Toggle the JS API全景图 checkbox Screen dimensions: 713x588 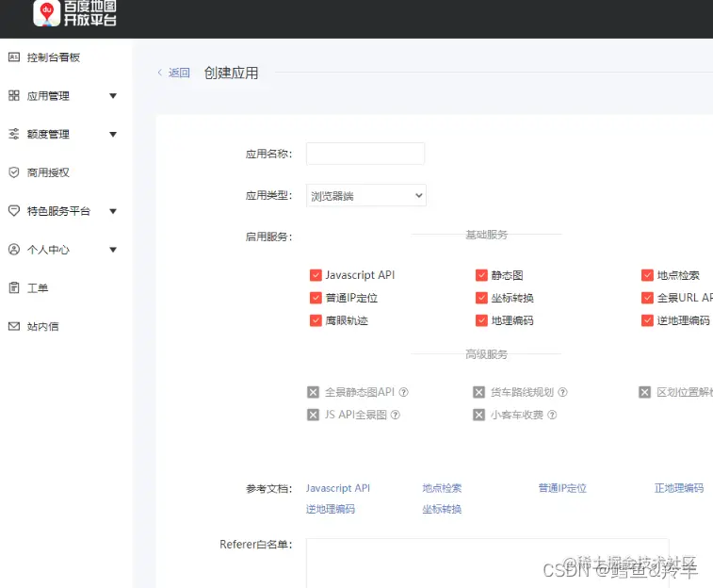coord(313,415)
